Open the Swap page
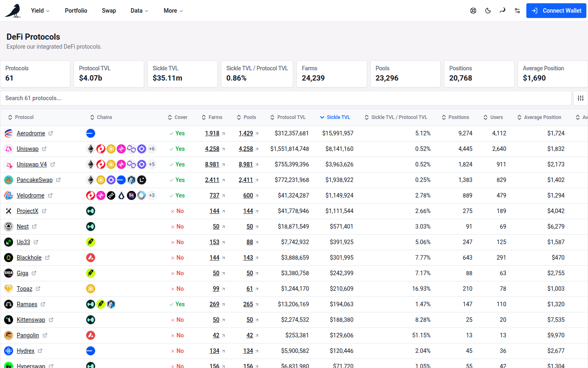This screenshot has width=588, height=368. [x=109, y=11]
